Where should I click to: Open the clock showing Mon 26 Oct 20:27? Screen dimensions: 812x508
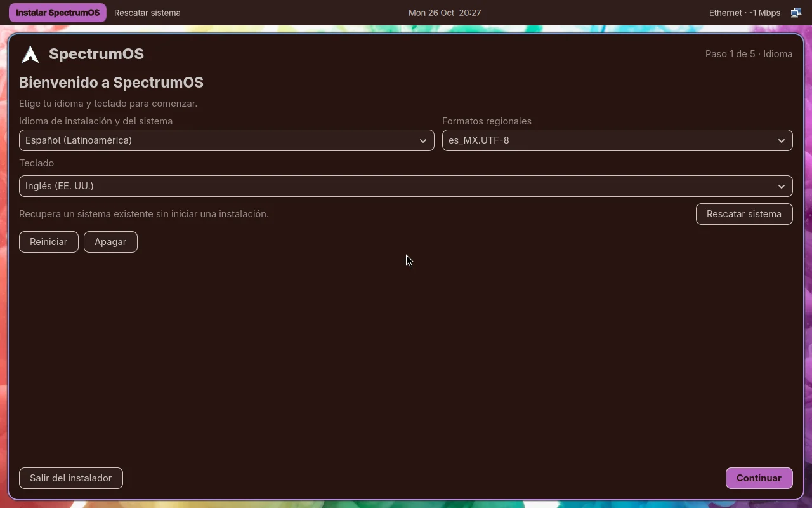[x=445, y=13]
